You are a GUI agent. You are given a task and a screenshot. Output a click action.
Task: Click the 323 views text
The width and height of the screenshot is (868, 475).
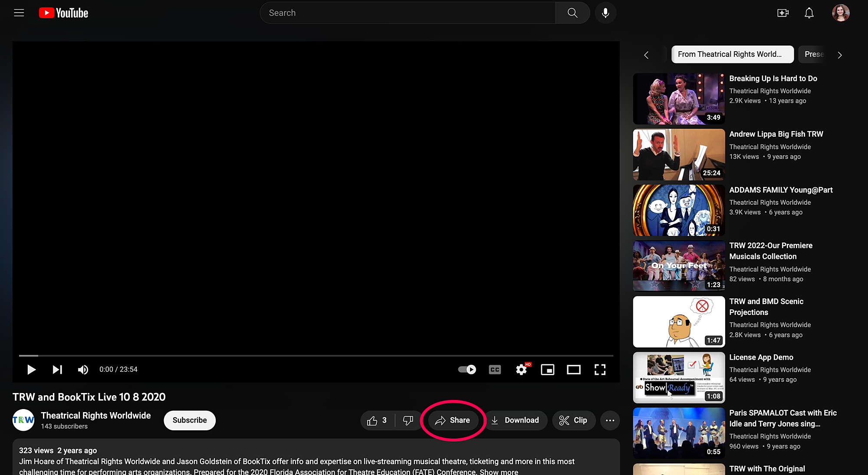[x=36, y=450]
